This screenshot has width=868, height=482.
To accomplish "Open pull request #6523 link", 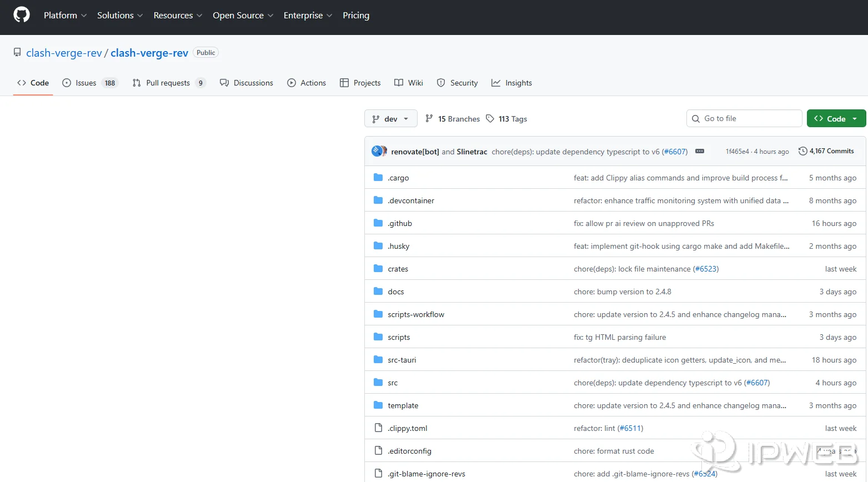I will 706,269.
